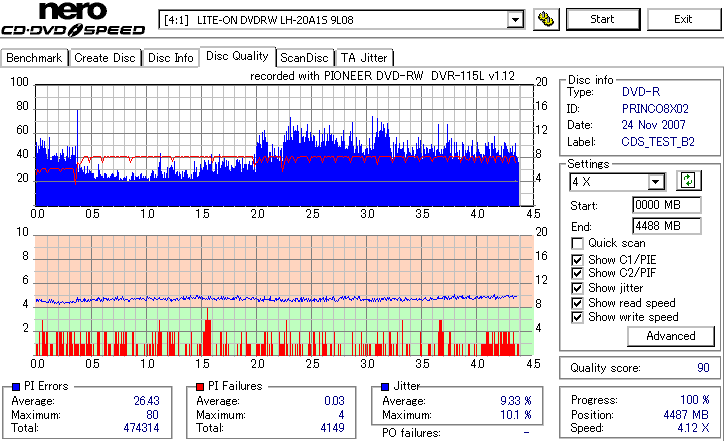Click the blue Jitter legend square
This screenshot has width=724, height=441.
click(385, 387)
